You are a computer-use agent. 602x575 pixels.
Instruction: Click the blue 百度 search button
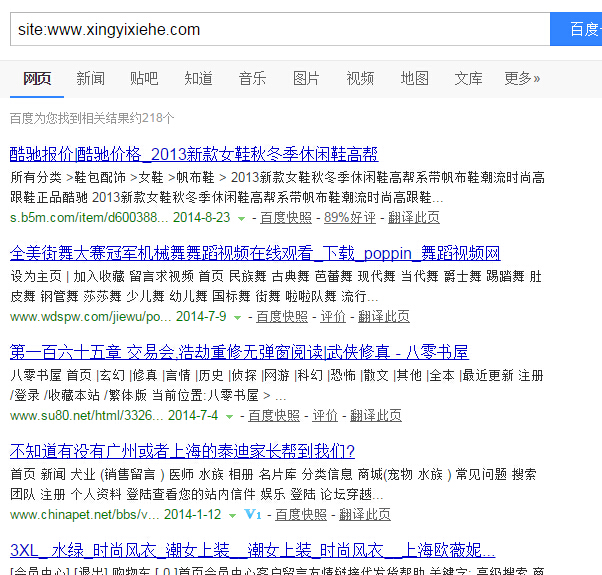pos(576,29)
